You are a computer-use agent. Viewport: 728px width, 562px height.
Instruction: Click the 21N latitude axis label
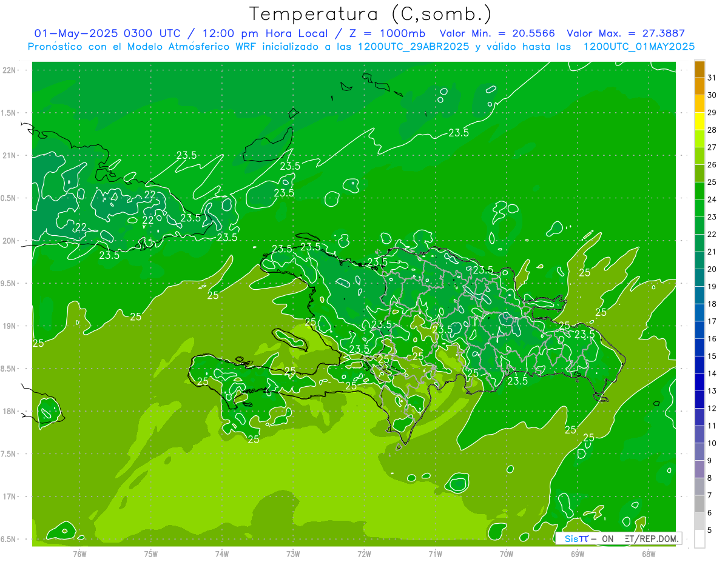tap(10, 155)
